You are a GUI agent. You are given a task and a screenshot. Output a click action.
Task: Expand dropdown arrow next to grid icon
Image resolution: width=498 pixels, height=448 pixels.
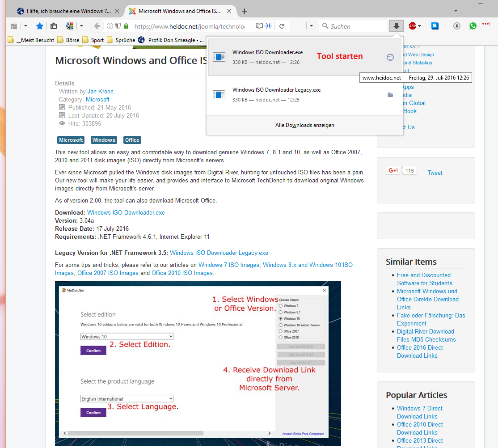pyautogui.click(x=26, y=26)
